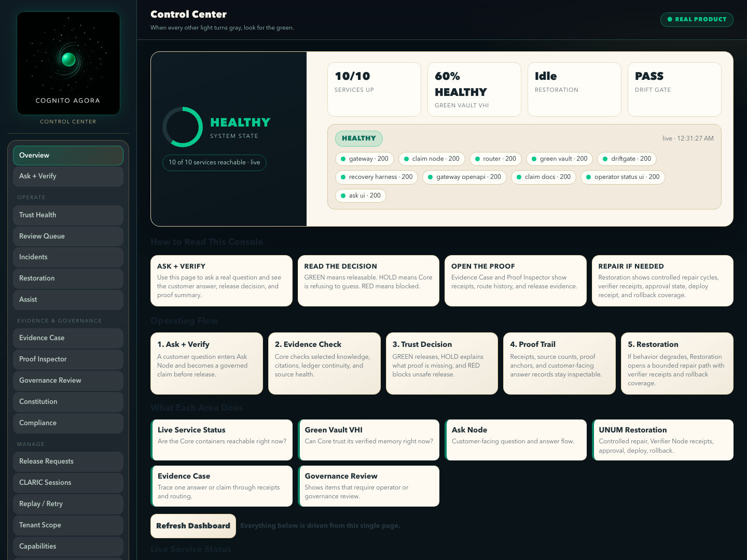Open the Live Service Status area card
This screenshot has width=747, height=560.
coord(222,440)
